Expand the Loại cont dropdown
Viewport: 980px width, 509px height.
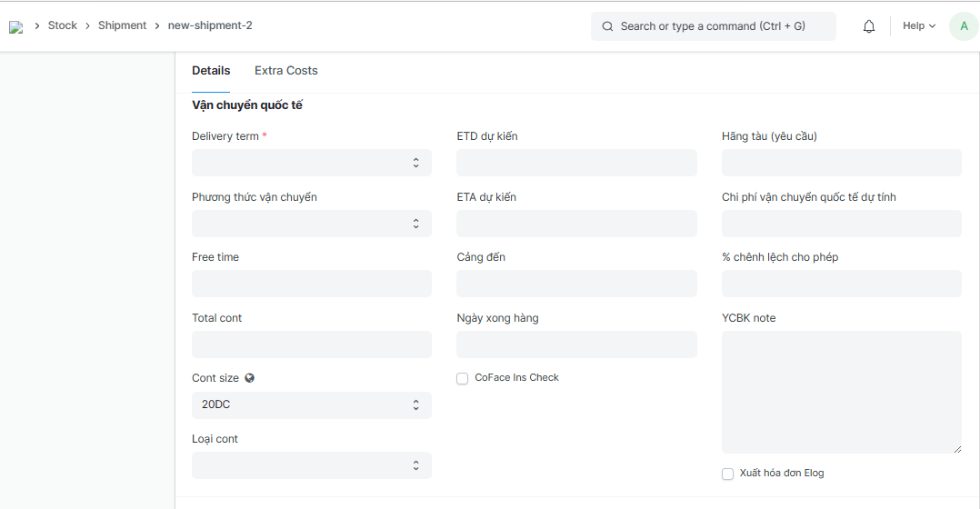pos(311,465)
